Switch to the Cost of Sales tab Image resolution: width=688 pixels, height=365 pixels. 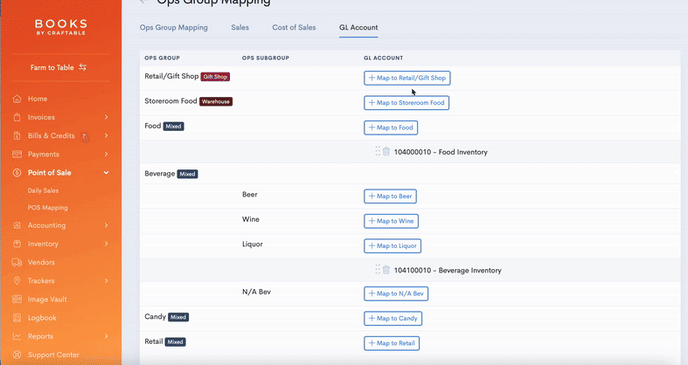294,27
